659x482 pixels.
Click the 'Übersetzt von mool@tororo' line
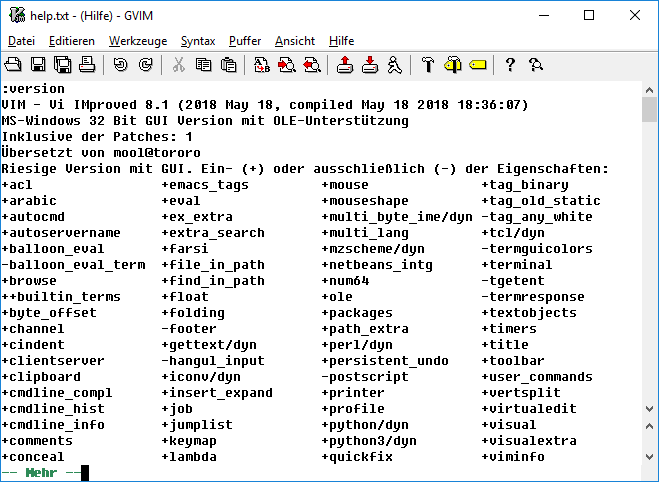101,152
